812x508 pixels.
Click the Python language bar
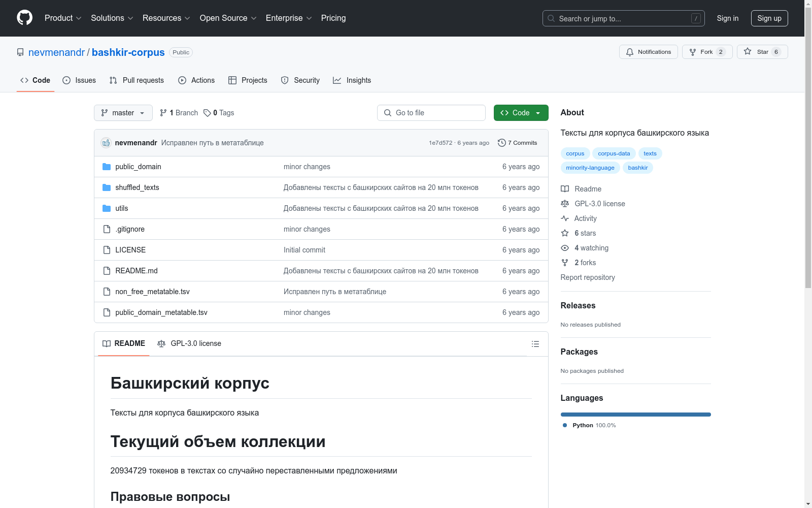pos(636,415)
